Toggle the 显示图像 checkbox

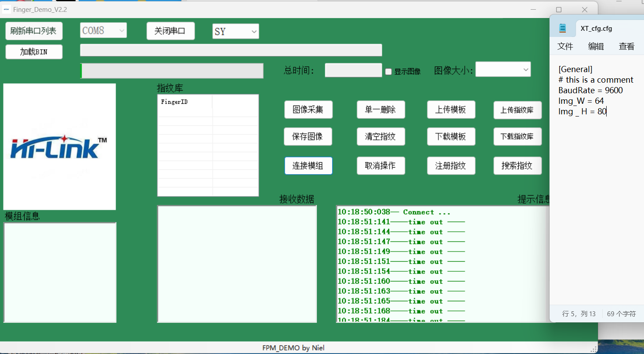(388, 72)
